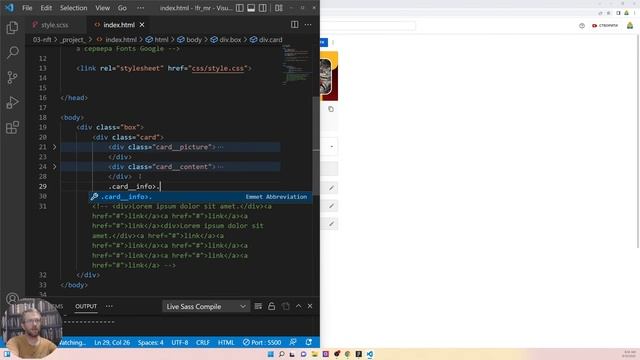Open the Live Sass Compile output dropdown

coord(206,307)
